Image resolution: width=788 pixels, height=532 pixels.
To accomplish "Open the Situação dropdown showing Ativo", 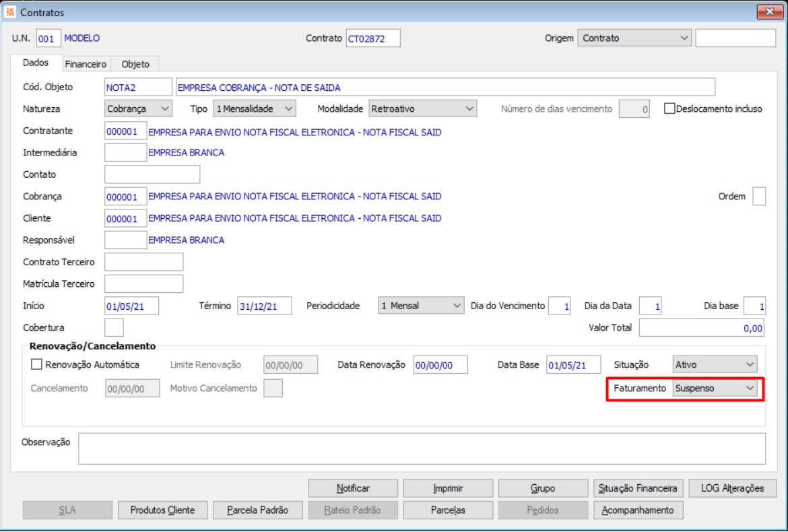I will (x=715, y=364).
